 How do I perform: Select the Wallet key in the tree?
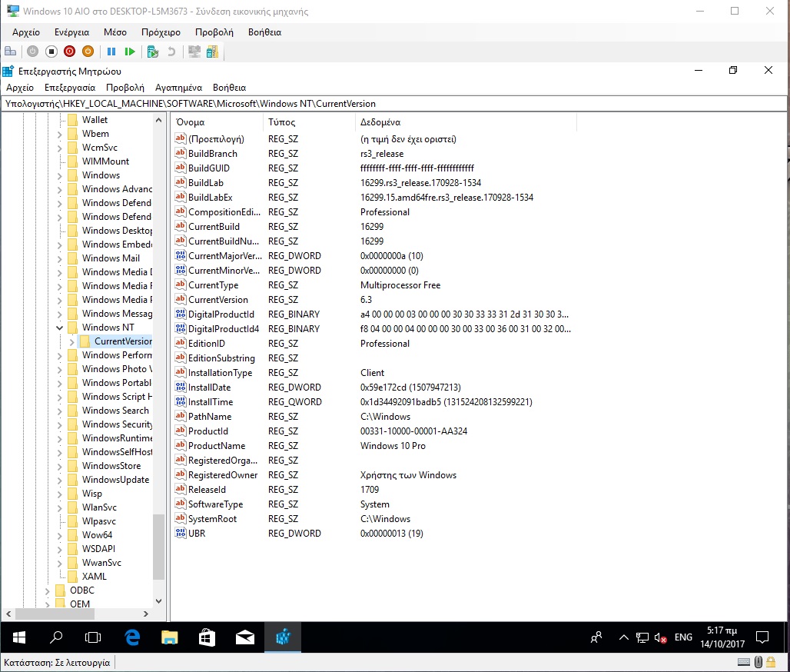(95, 120)
